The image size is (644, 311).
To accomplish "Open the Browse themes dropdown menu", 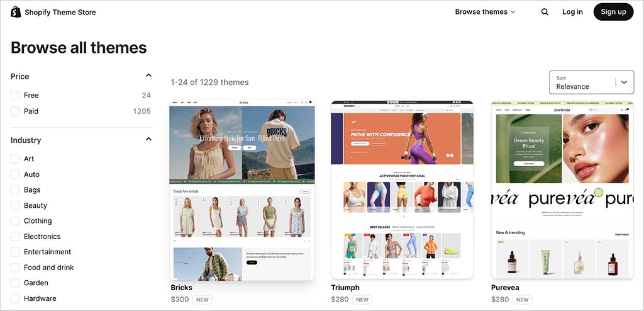I will pyautogui.click(x=485, y=12).
